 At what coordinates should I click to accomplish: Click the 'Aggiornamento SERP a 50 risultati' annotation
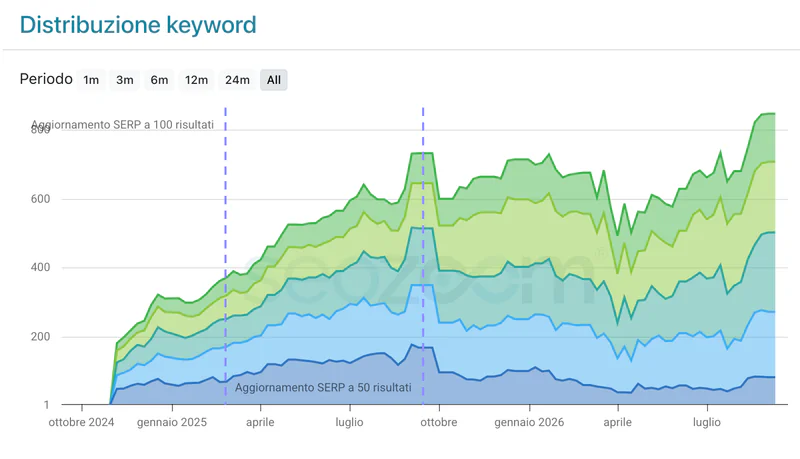323,388
